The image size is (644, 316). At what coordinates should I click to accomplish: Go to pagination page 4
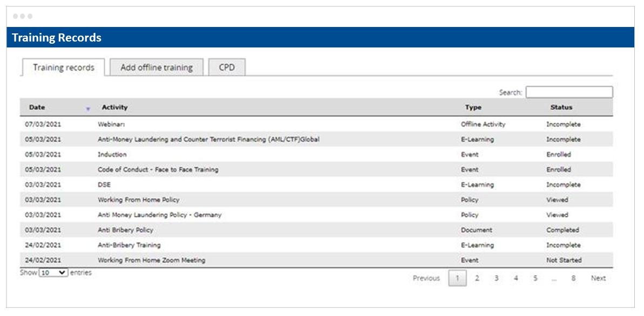coord(516,278)
